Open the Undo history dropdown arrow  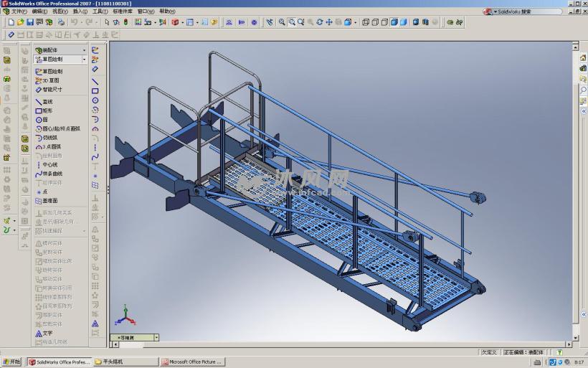point(81,22)
